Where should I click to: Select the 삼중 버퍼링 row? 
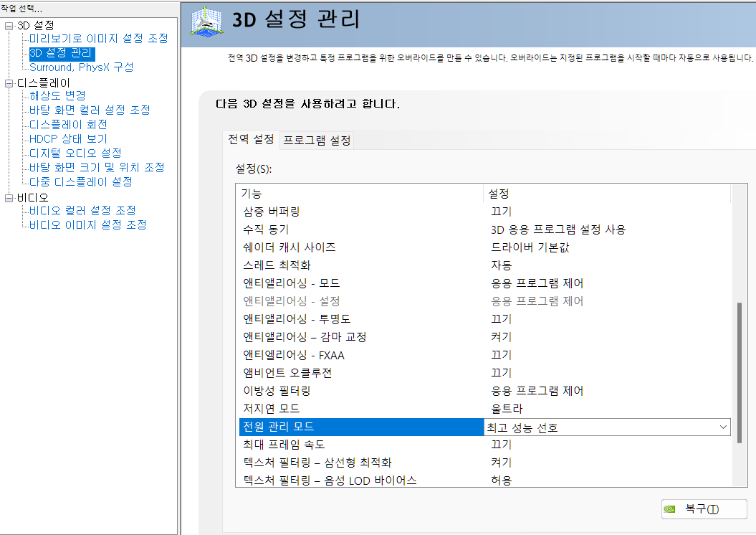[484, 212]
